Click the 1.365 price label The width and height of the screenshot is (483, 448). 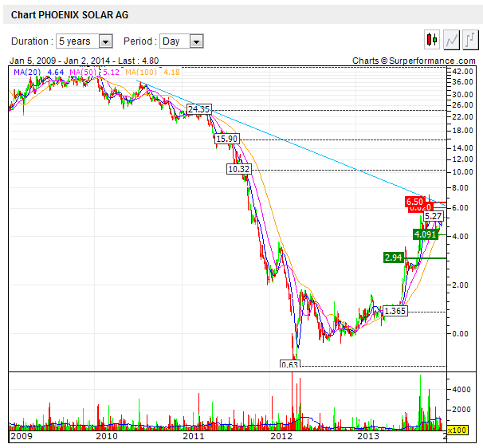pos(395,311)
